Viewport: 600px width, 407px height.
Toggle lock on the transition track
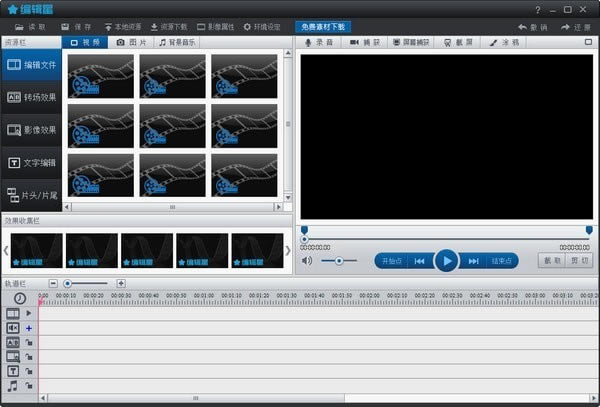click(29, 342)
